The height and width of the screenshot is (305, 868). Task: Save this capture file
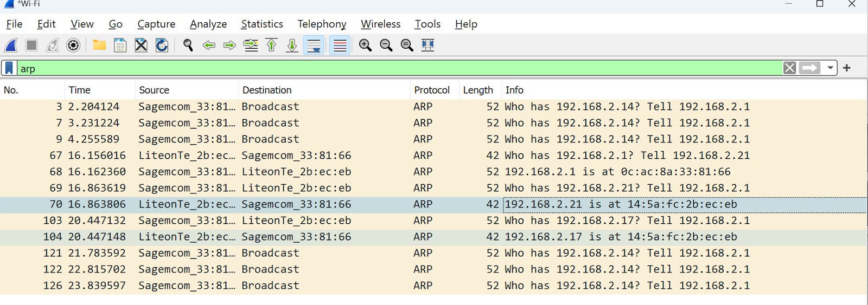pyautogui.click(x=120, y=45)
